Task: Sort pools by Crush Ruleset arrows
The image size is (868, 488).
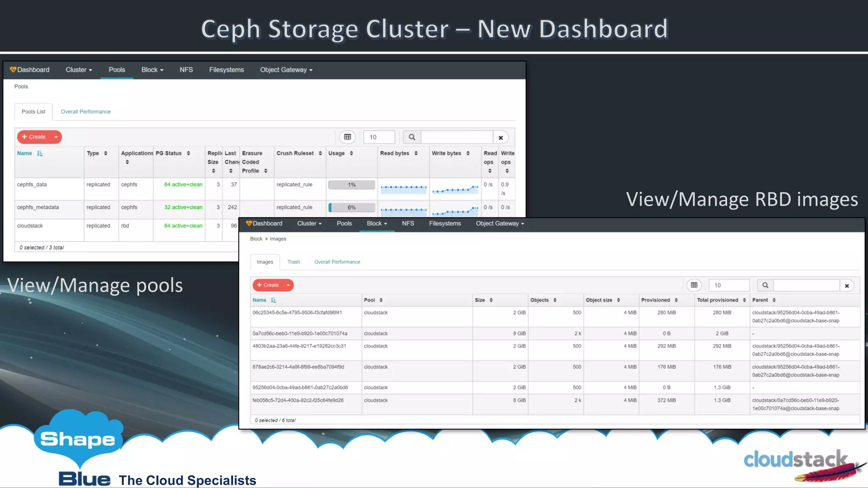Action: pyautogui.click(x=320, y=153)
